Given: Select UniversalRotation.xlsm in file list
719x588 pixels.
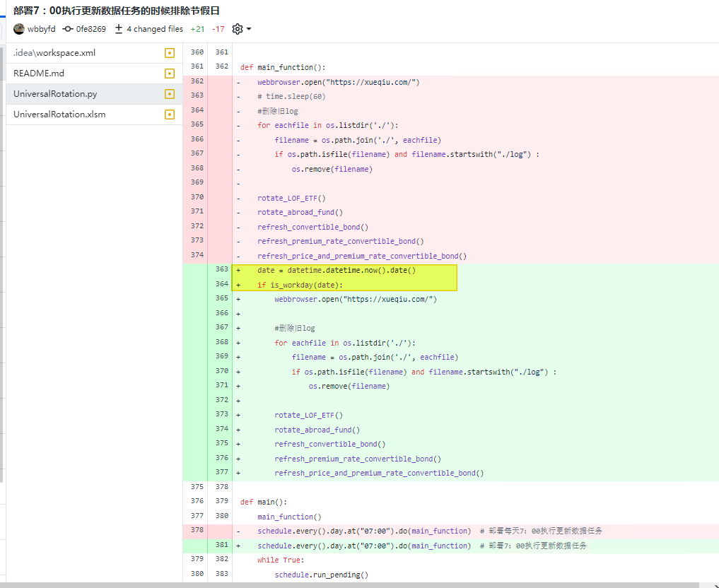Looking at the screenshot, I should 59,114.
